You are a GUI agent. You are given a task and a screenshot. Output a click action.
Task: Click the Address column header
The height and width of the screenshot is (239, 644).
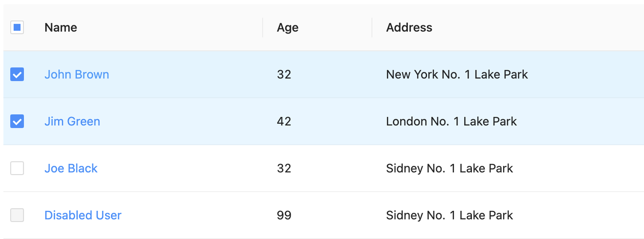409,28
